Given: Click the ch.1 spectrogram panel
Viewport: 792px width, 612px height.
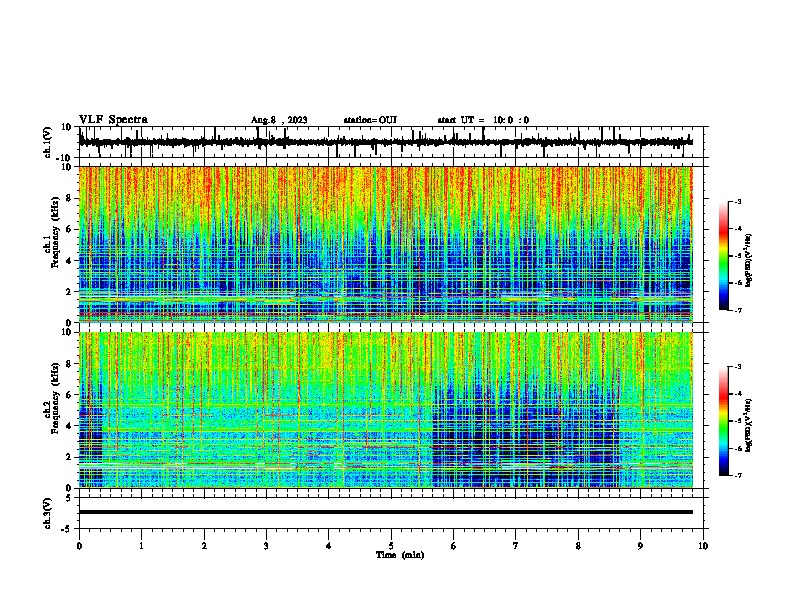Looking at the screenshot, I should tap(385, 244).
